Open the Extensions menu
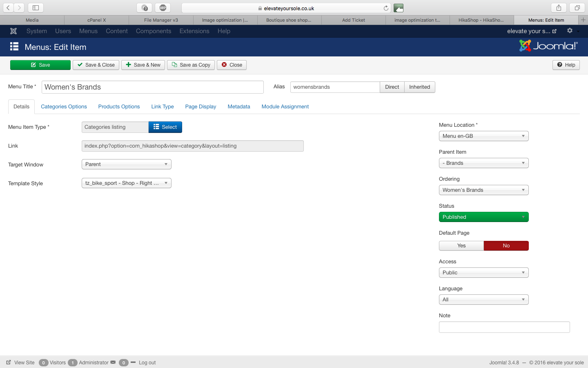The width and height of the screenshot is (588, 368). [194, 31]
